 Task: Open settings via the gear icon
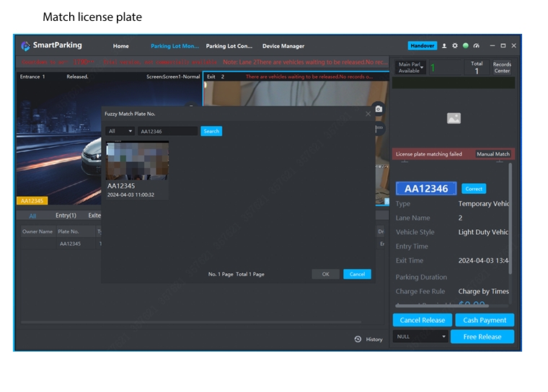pos(455,45)
